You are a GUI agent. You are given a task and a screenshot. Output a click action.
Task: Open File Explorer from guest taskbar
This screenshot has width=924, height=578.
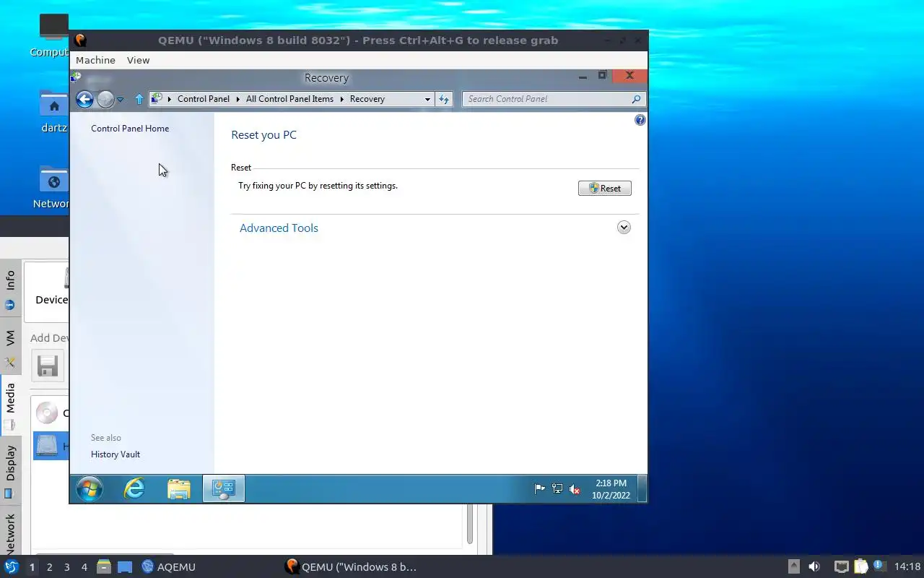point(179,489)
